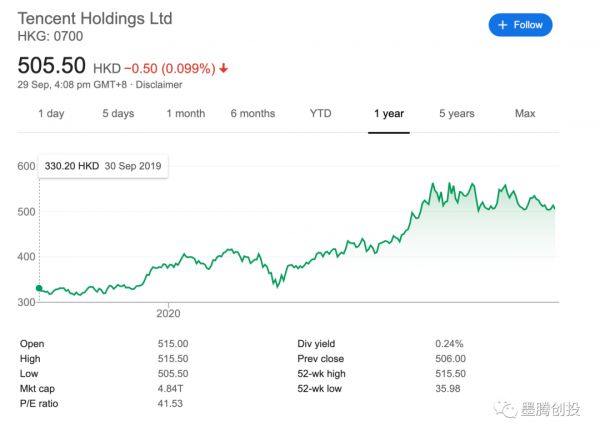This screenshot has height=436, width=600.
Task: Show the 1 month price chart
Action: click(185, 114)
